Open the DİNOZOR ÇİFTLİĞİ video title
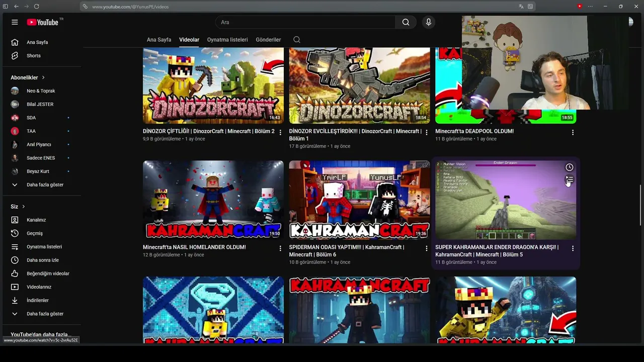The image size is (644, 362). click(x=209, y=131)
